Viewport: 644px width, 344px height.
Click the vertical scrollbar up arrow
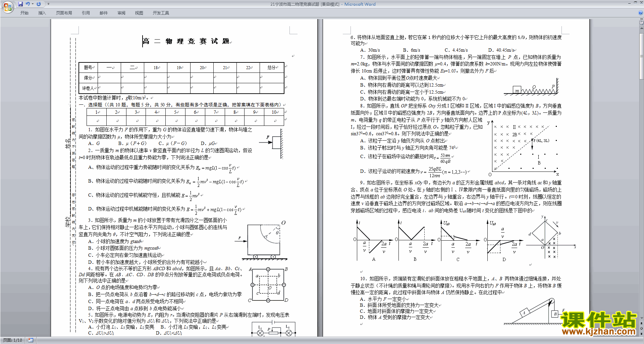click(642, 28)
